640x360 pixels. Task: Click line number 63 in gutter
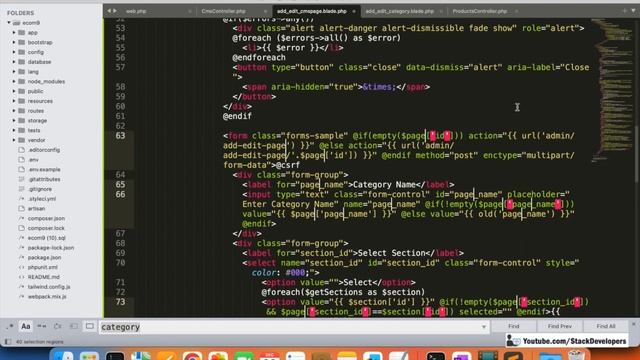pyautogui.click(x=120, y=136)
